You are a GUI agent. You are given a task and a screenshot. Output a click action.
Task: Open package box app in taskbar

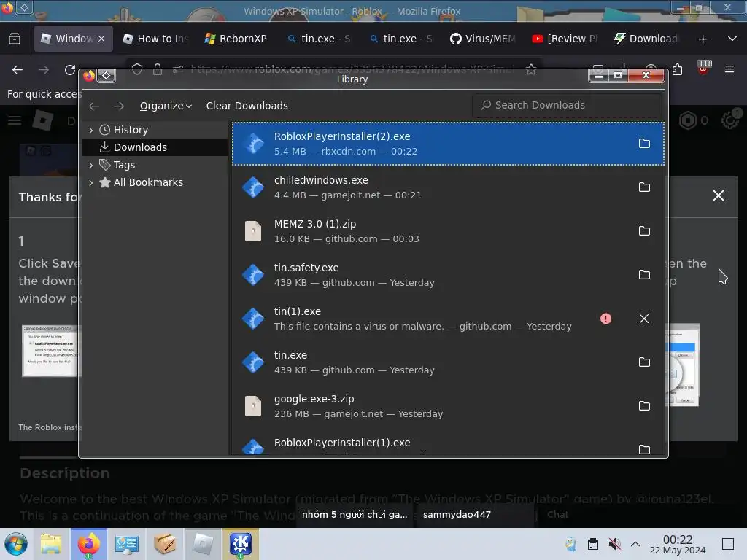[165, 544]
